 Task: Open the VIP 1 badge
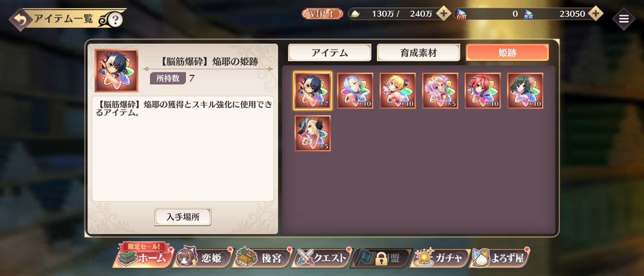[x=322, y=14]
